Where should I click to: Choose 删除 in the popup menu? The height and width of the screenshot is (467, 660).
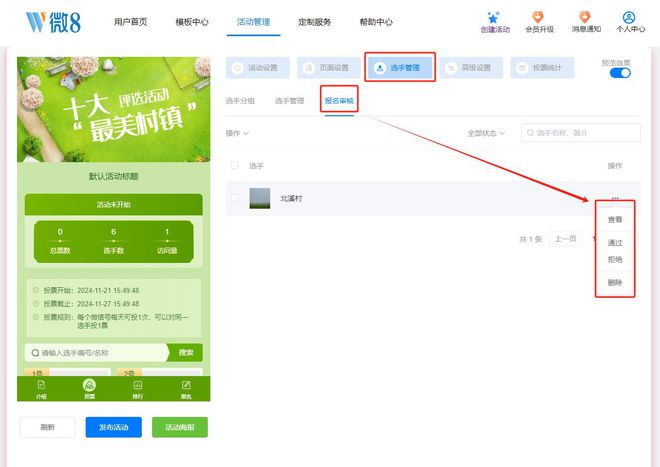click(615, 283)
